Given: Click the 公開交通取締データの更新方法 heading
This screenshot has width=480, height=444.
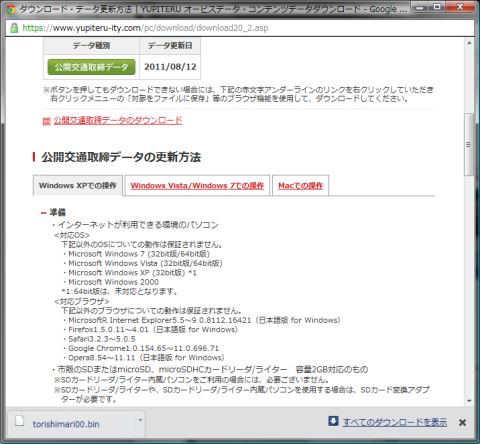Looking at the screenshot, I should [121, 157].
